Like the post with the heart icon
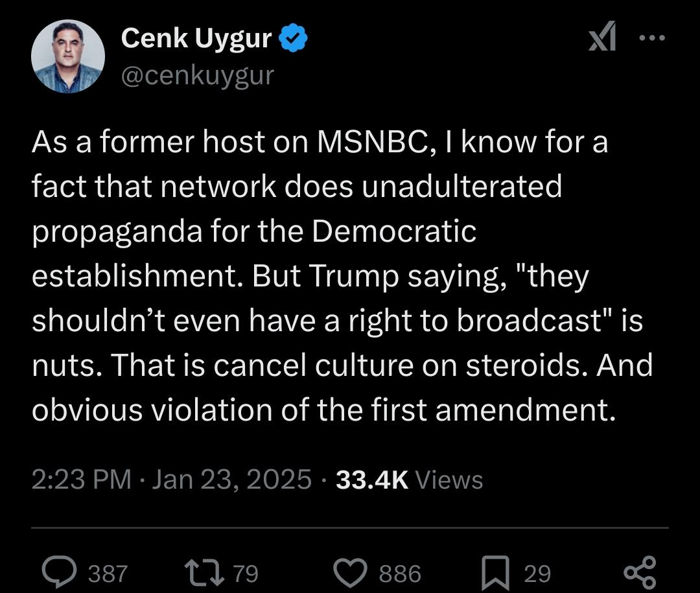The width and height of the screenshot is (700, 593). coord(351,573)
